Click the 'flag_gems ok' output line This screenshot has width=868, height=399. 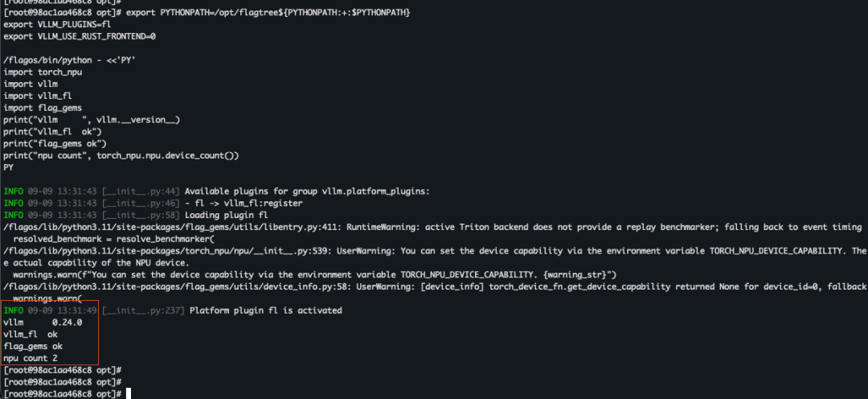(x=33, y=347)
